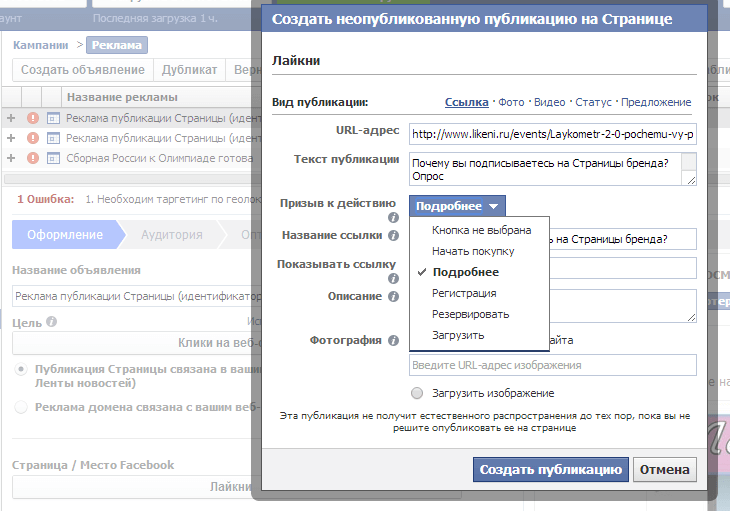Click info icon beside Описание label

392,297
